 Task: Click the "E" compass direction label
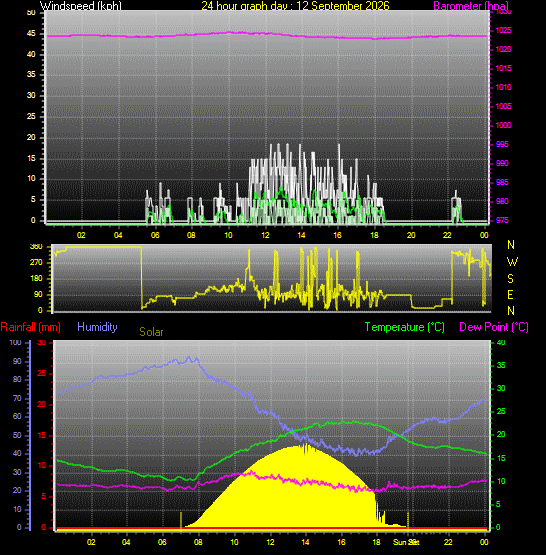[510, 295]
